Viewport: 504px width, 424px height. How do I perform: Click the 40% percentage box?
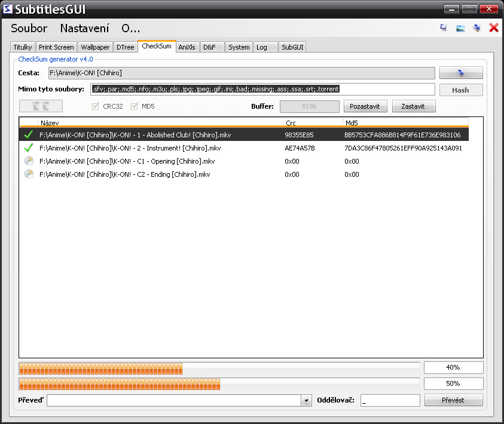tap(454, 367)
